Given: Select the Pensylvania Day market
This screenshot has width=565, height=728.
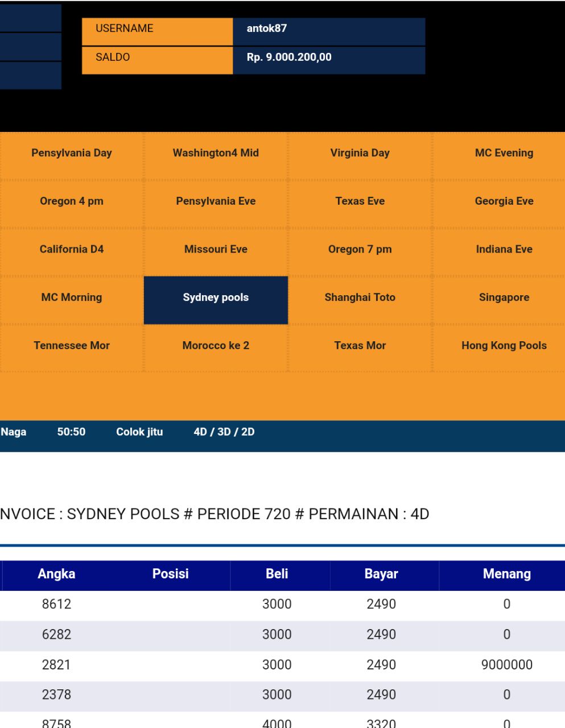Looking at the screenshot, I should (72, 153).
